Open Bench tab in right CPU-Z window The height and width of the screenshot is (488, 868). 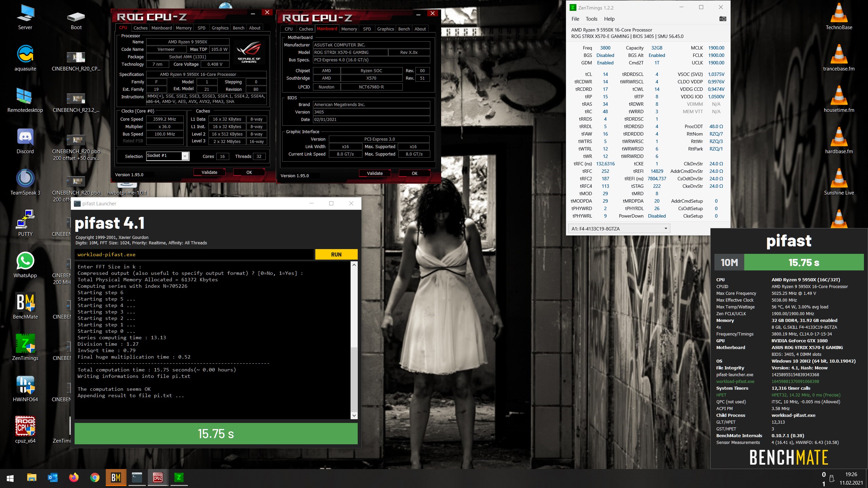pos(404,29)
